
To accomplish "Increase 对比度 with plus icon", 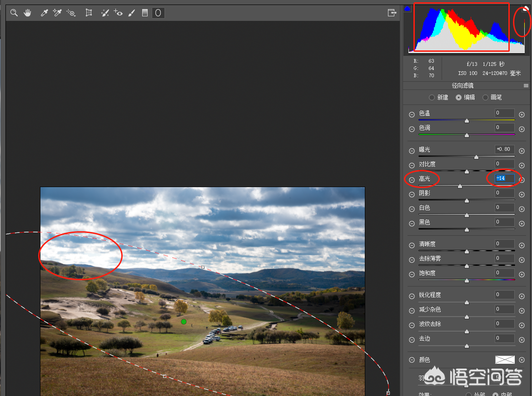I will tap(522, 165).
